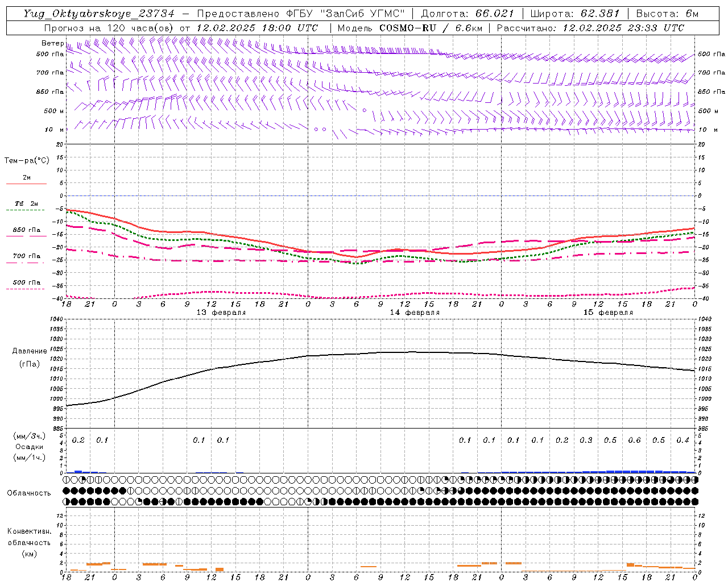Click the "14 февраля" date label

(415, 313)
